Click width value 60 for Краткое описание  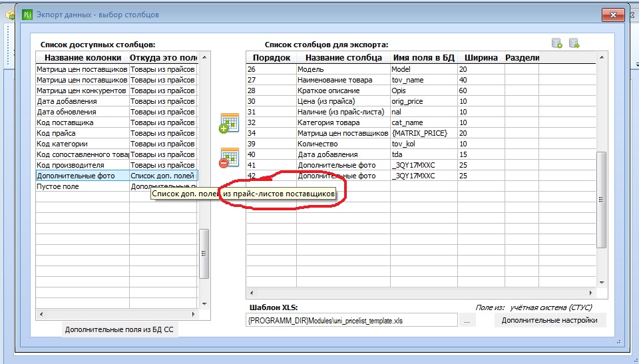(481, 91)
